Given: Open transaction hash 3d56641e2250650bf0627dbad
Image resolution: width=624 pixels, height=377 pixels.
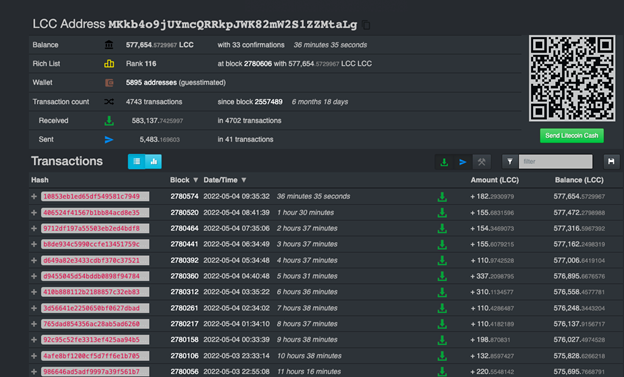Looking at the screenshot, I should [x=95, y=308].
